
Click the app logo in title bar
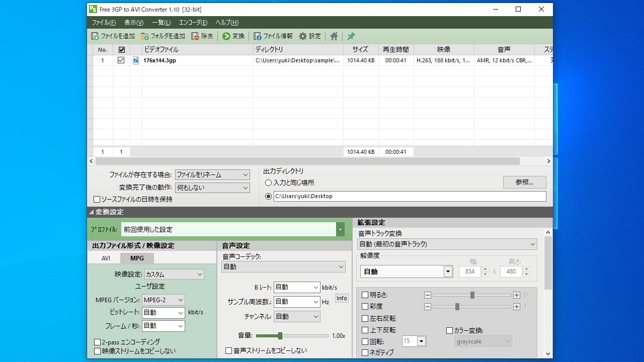[x=93, y=9]
